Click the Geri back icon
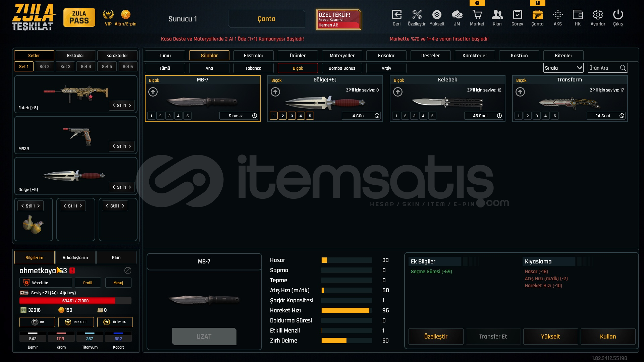 396,15
